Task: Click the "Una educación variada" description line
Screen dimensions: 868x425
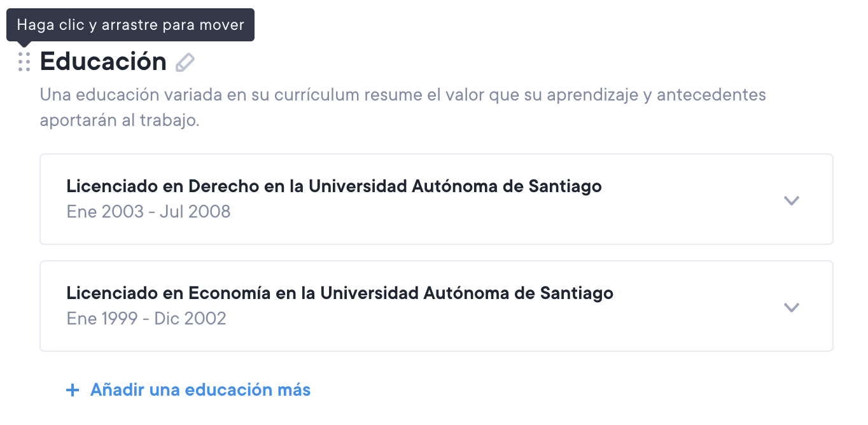Action: tap(402, 95)
